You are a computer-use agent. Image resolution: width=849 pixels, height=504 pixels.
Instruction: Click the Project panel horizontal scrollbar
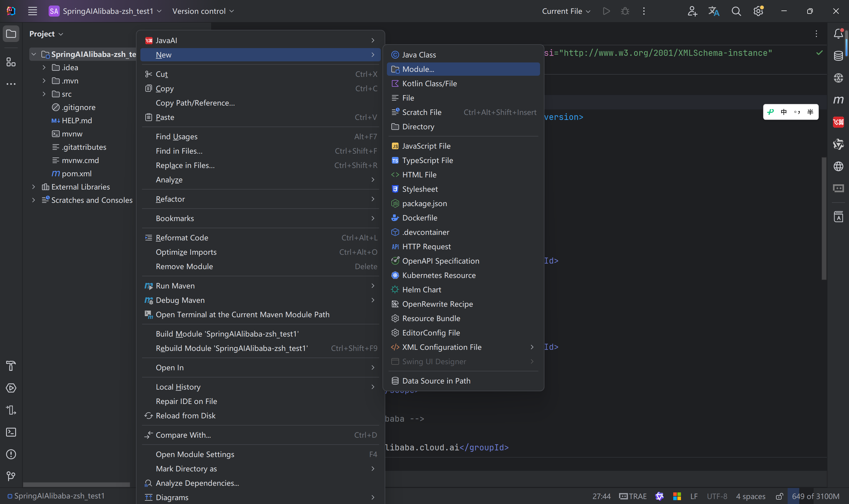tap(76, 485)
